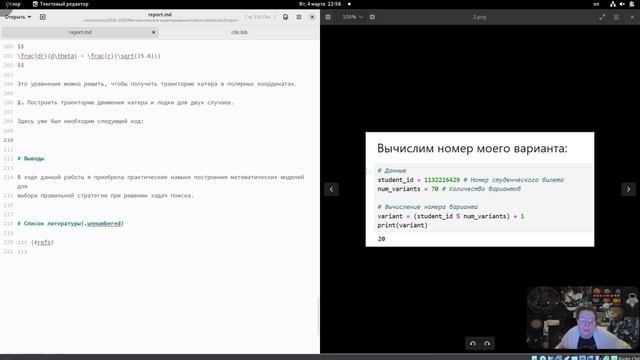Viewport: 640px width, 360px height.
Task: Open the volume icon in system tray
Action: click(622, 4)
